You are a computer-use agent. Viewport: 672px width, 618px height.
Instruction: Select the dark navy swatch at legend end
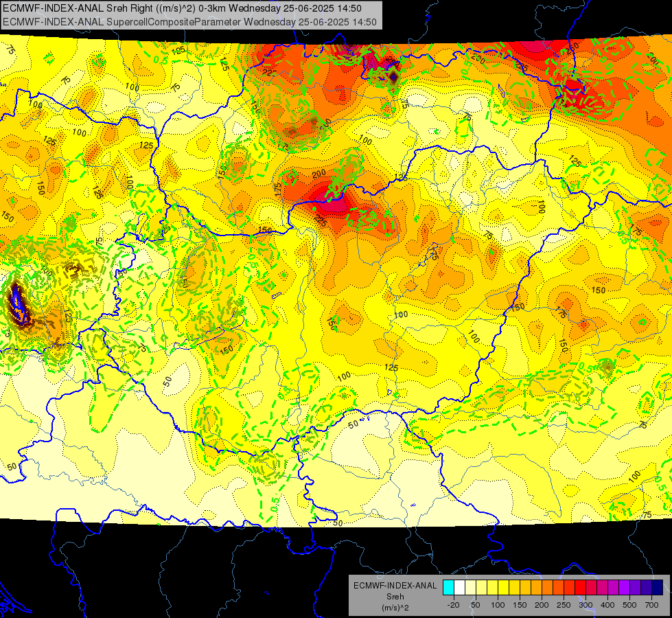658,587
